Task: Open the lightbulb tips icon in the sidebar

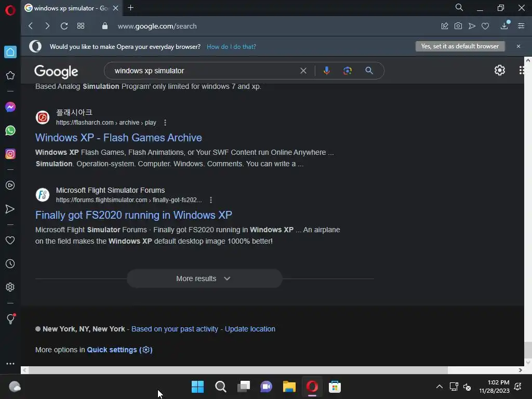Action: coord(10,318)
